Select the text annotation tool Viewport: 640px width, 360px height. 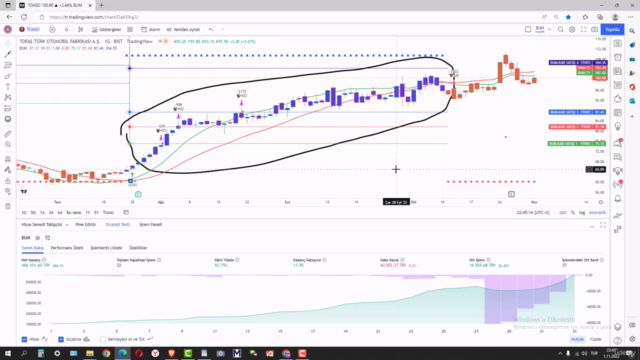pos(8,87)
